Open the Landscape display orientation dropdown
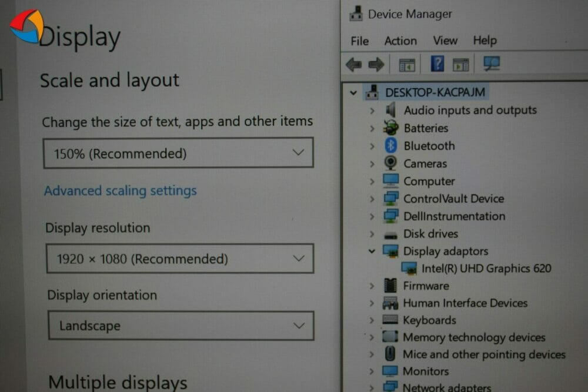 coord(181,325)
